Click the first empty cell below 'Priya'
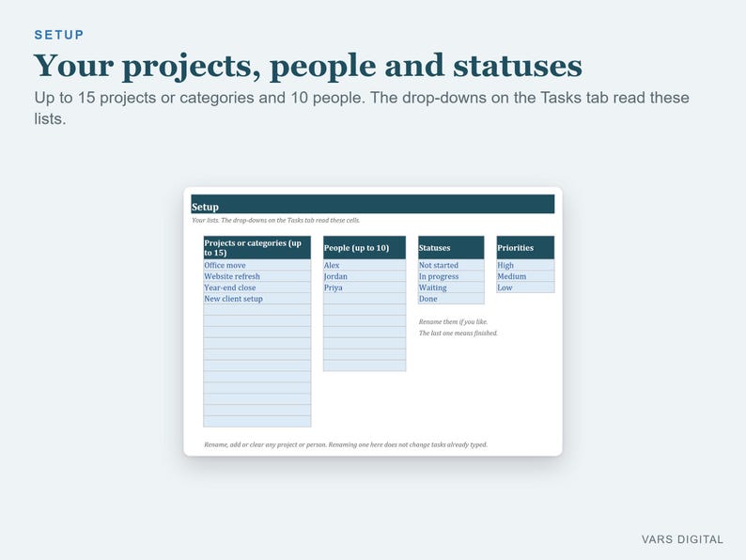Image resolution: width=746 pixels, height=560 pixels. click(365, 299)
